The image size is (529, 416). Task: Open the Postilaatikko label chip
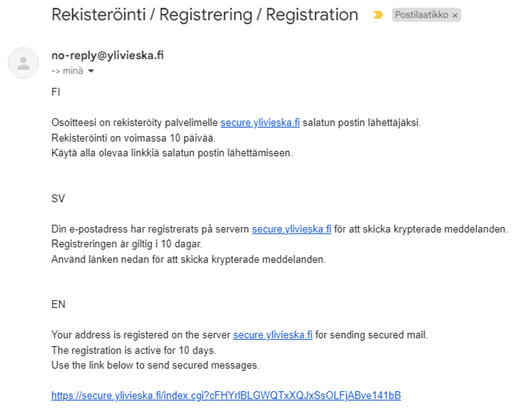421,15
